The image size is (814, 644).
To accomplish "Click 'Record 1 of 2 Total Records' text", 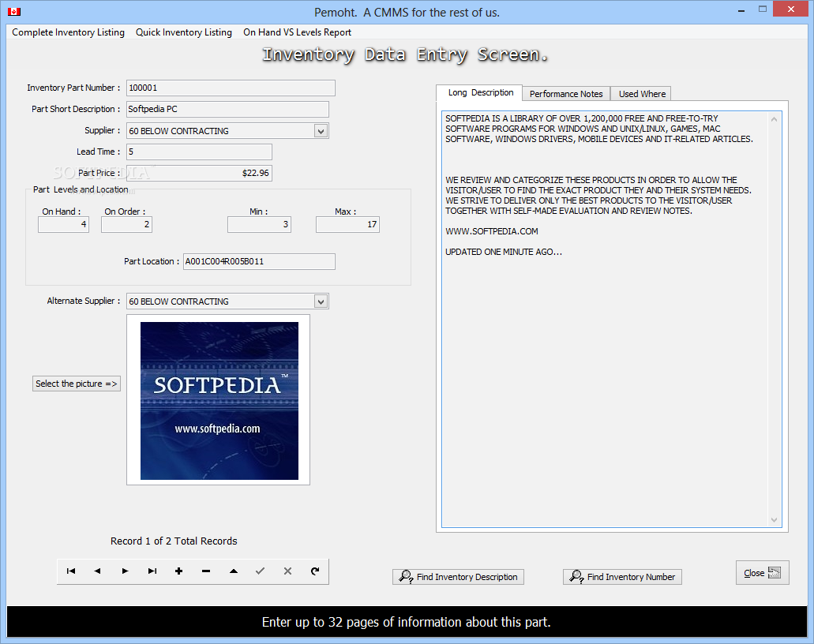I will (174, 541).
